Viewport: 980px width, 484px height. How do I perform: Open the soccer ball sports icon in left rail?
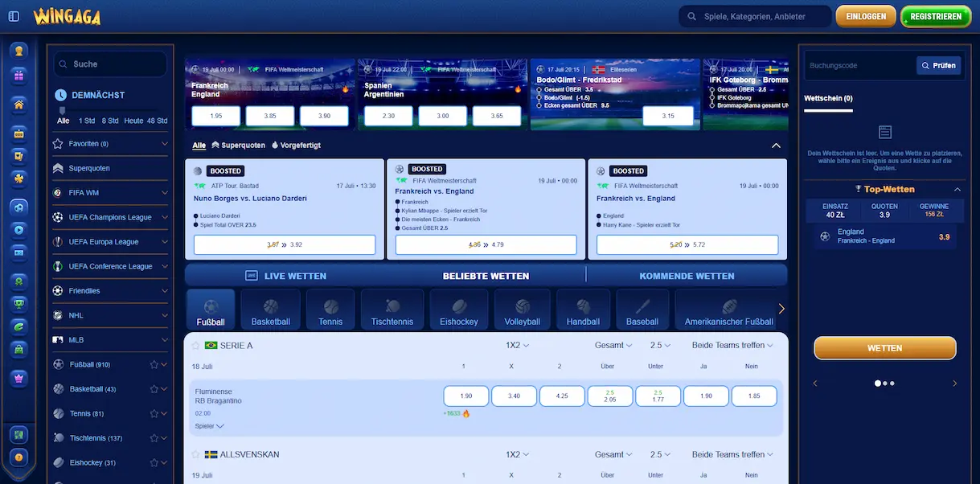[19, 207]
